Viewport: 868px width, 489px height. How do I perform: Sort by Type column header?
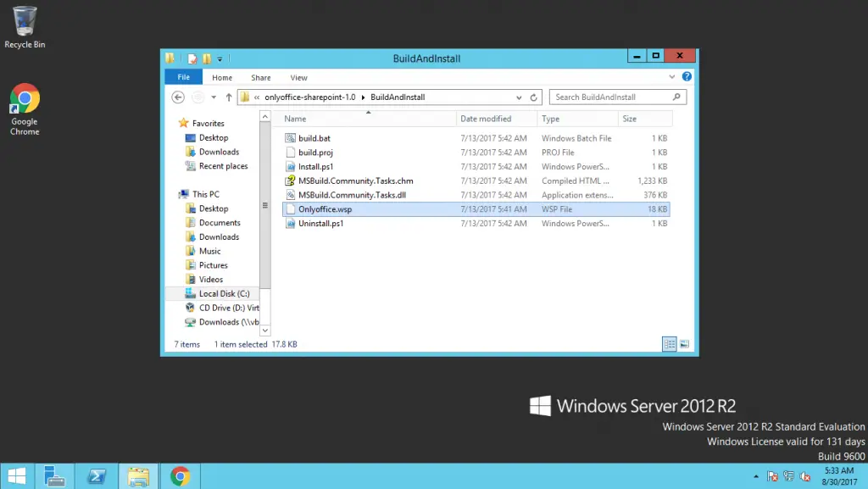(577, 119)
